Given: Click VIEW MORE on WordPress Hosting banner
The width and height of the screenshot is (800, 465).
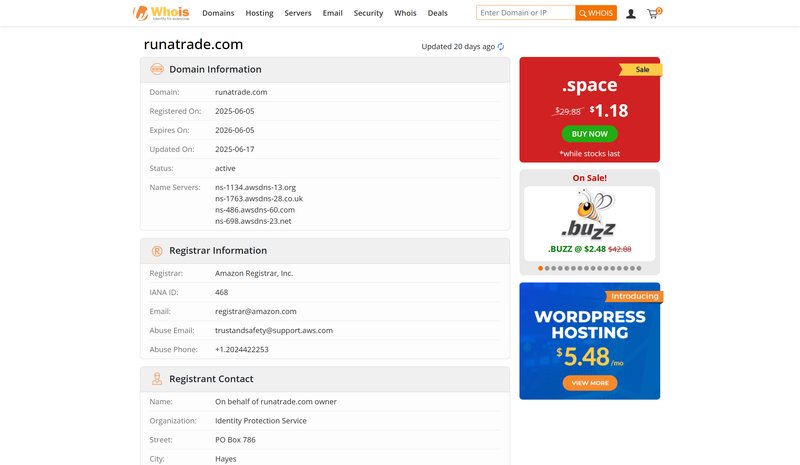Looking at the screenshot, I should tap(590, 383).
